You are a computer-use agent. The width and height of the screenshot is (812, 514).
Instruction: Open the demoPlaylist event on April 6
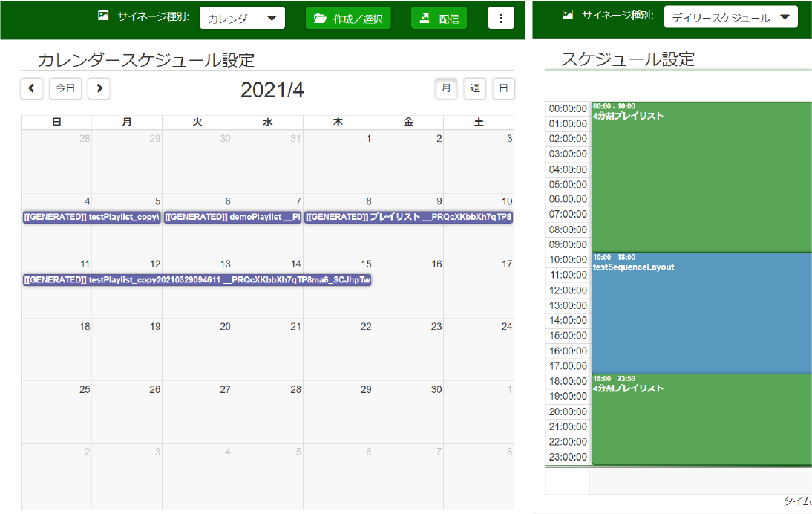click(x=232, y=217)
